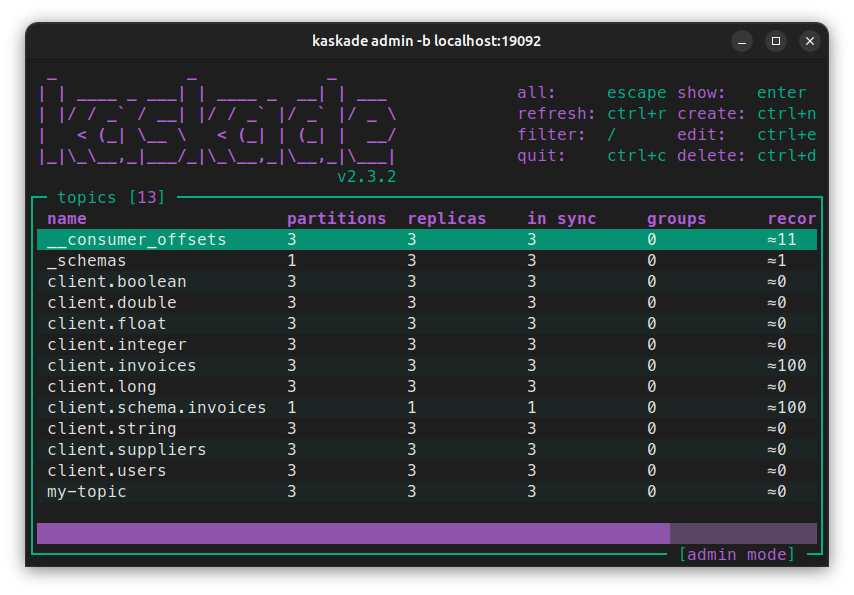854x595 pixels.
Task: Click the in sync column header
Action: (x=562, y=219)
